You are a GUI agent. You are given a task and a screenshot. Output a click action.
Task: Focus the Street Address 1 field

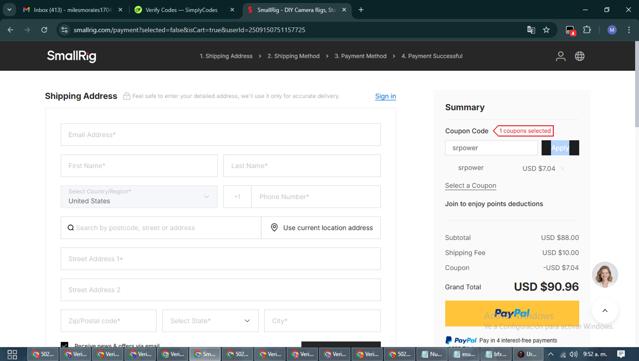[220, 259]
